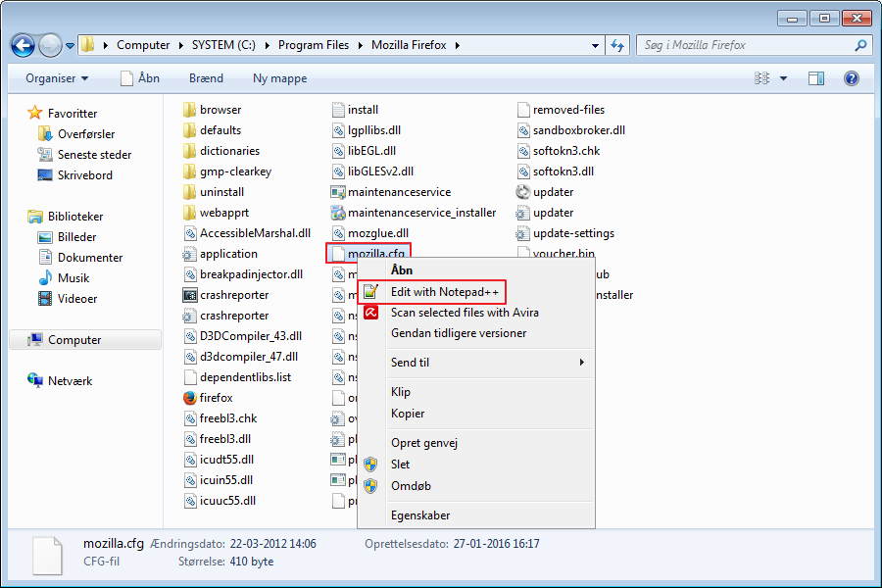
Task: Open the Organiser menu
Action: [x=57, y=78]
